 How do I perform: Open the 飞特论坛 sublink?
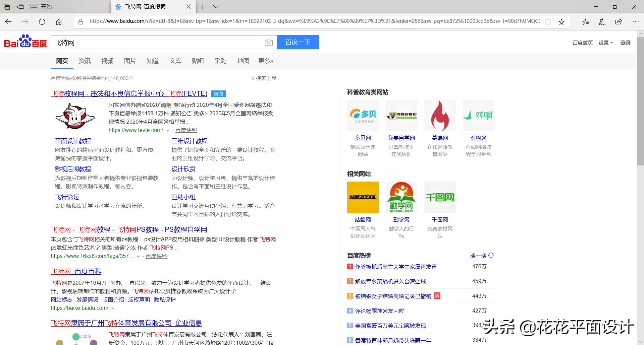[67, 197]
